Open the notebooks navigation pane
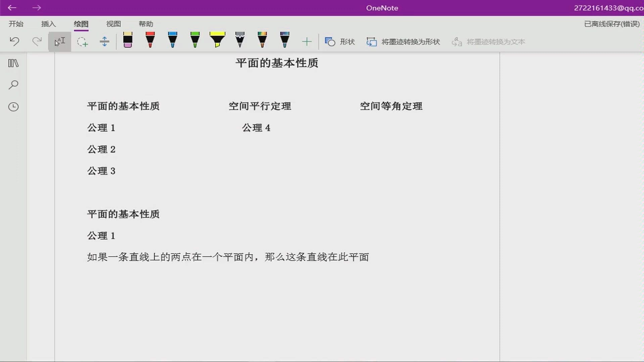The width and height of the screenshot is (644, 362). click(13, 63)
